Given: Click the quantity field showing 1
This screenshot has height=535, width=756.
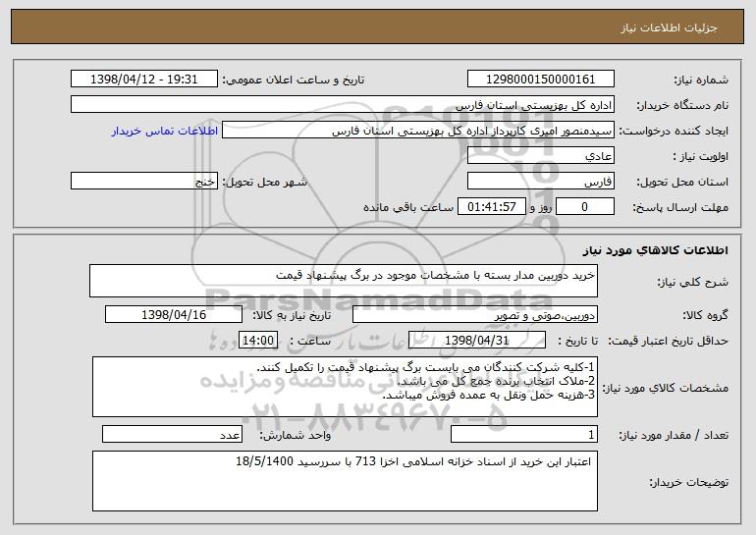Looking at the screenshot, I should (524, 435).
